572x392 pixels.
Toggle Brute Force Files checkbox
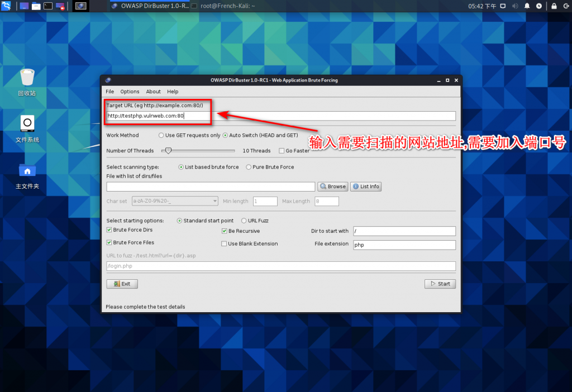(x=109, y=242)
